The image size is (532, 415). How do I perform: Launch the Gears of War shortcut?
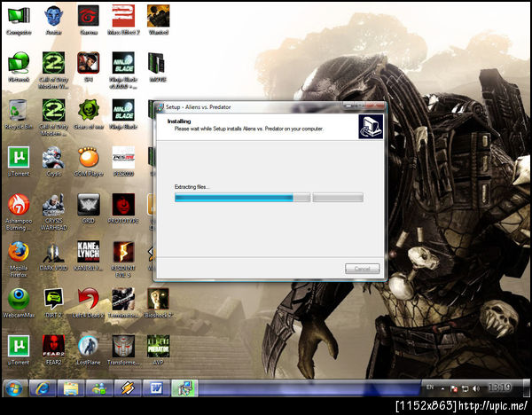pos(89,114)
